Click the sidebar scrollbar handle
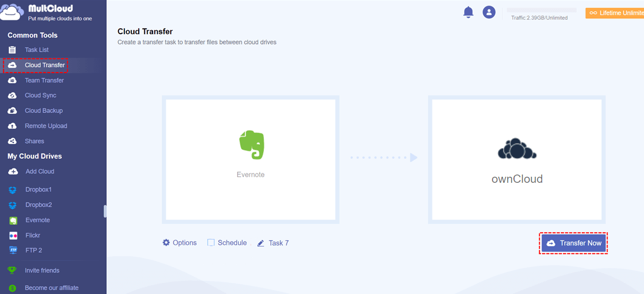644x294 pixels. [105, 211]
